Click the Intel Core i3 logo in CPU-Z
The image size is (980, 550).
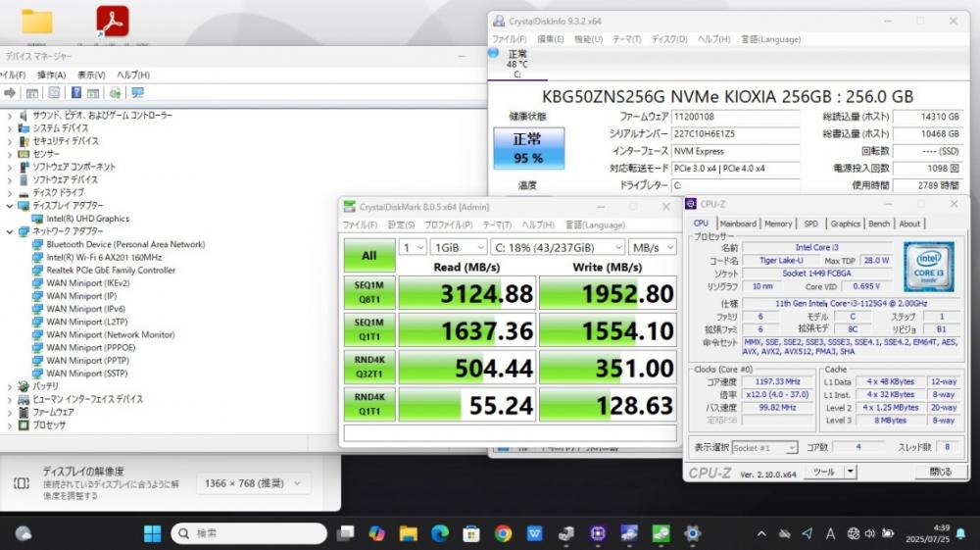929,267
